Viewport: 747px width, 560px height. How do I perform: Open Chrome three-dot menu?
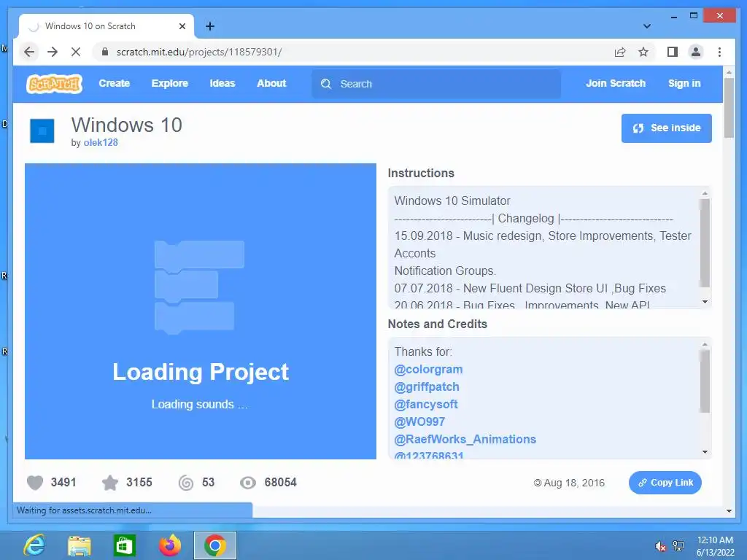click(719, 52)
